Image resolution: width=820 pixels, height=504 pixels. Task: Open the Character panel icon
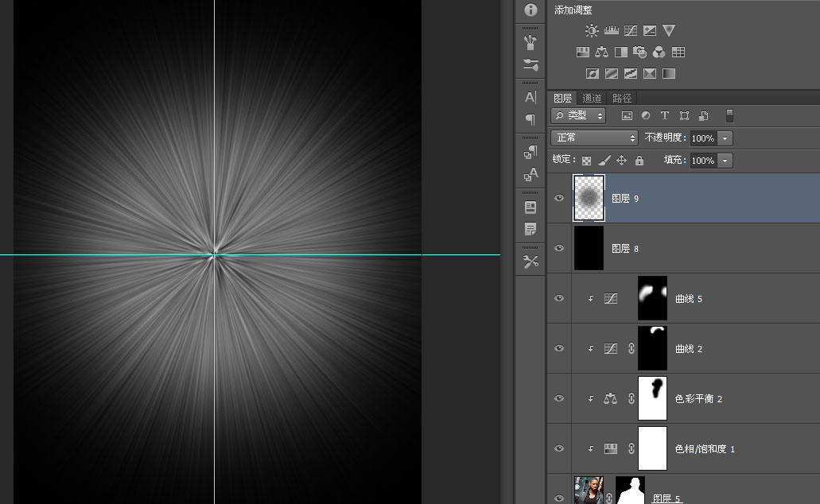530,97
